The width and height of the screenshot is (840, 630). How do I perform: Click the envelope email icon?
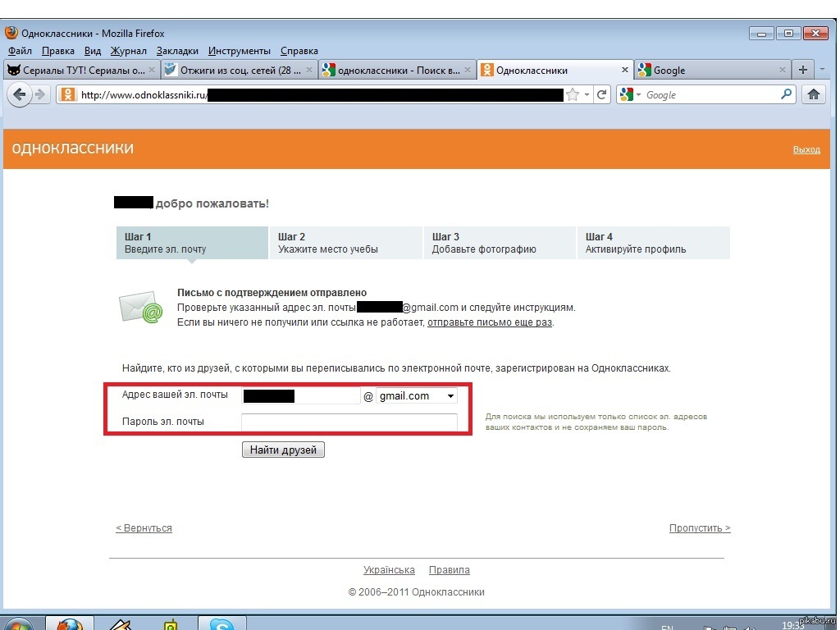tap(140, 307)
